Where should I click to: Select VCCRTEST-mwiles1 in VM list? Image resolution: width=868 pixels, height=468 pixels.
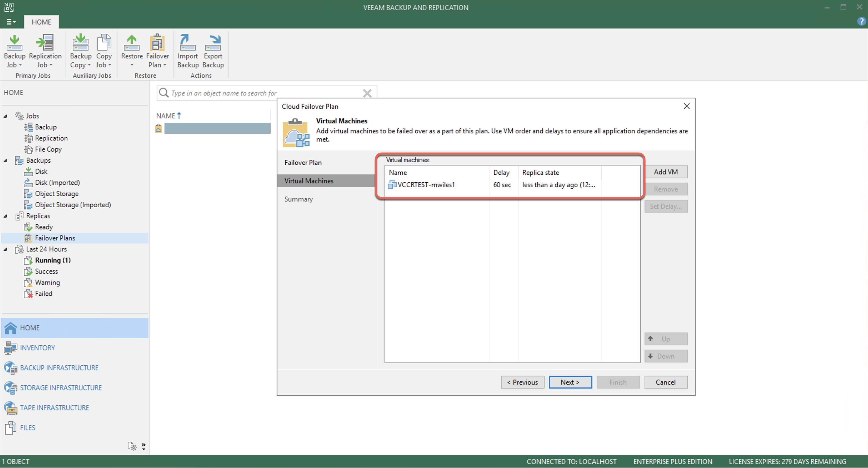coord(426,185)
